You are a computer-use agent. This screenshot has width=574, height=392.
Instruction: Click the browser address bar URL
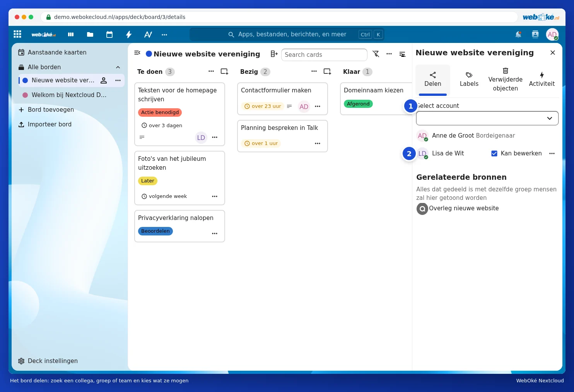tap(120, 17)
